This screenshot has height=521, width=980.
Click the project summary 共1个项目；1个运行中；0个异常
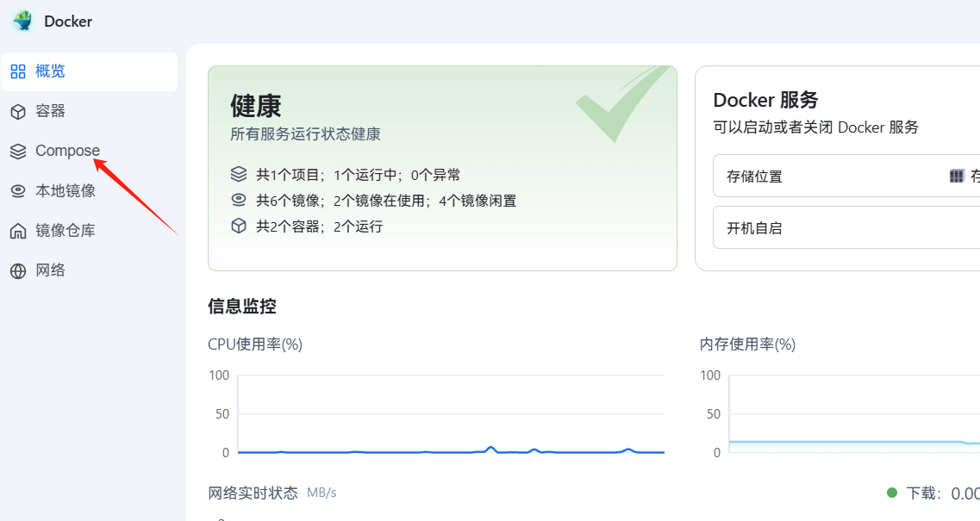point(358,175)
